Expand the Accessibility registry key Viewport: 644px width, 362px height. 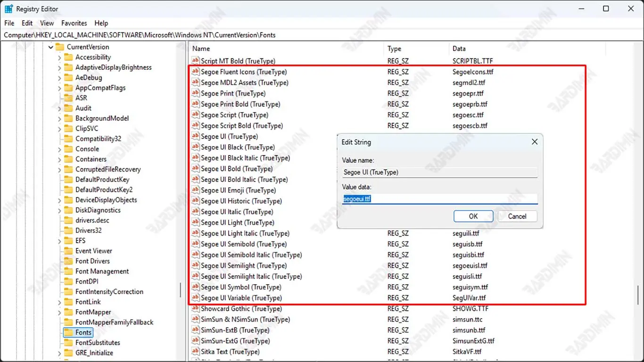pyautogui.click(x=59, y=58)
